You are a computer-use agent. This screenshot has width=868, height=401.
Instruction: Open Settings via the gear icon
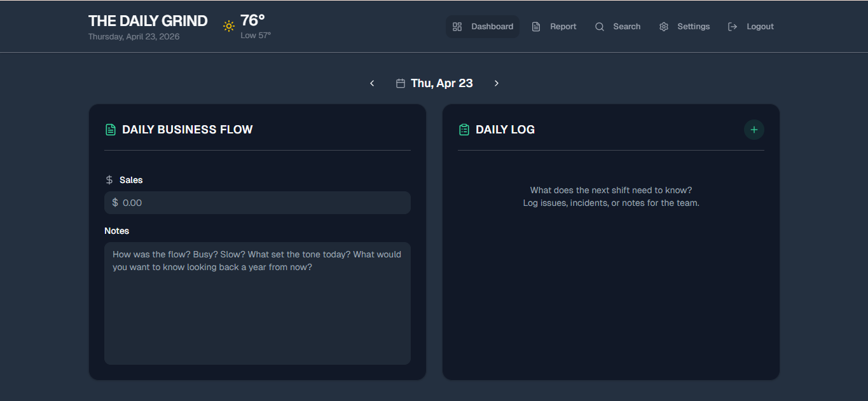(x=663, y=26)
